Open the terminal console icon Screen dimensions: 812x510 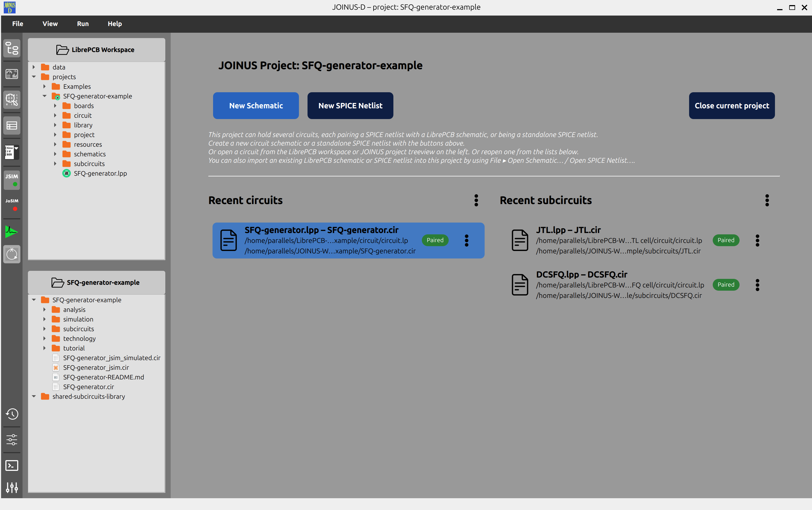pos(12,465)
